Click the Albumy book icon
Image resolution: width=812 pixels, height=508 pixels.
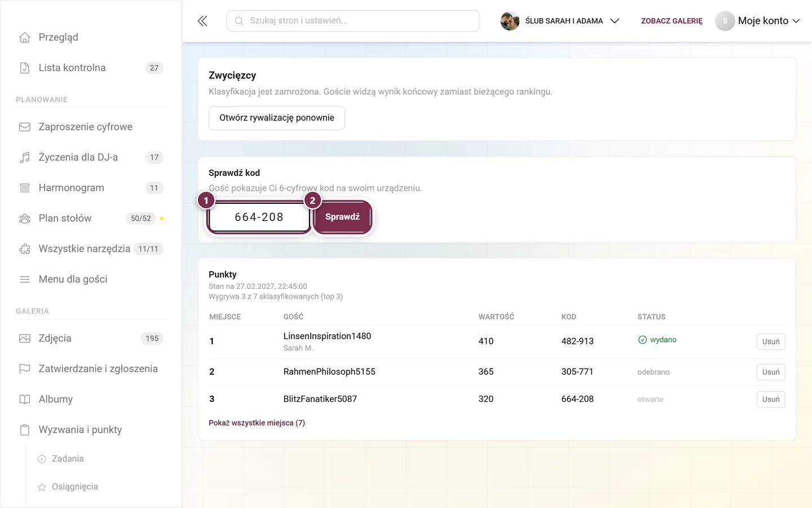[25, 400]
